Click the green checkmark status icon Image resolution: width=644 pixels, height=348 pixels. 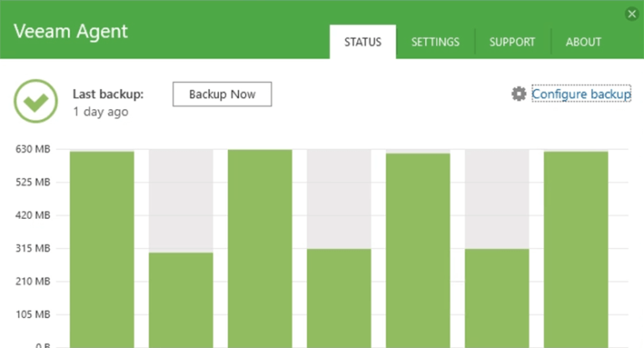click(x=36, y=101)
